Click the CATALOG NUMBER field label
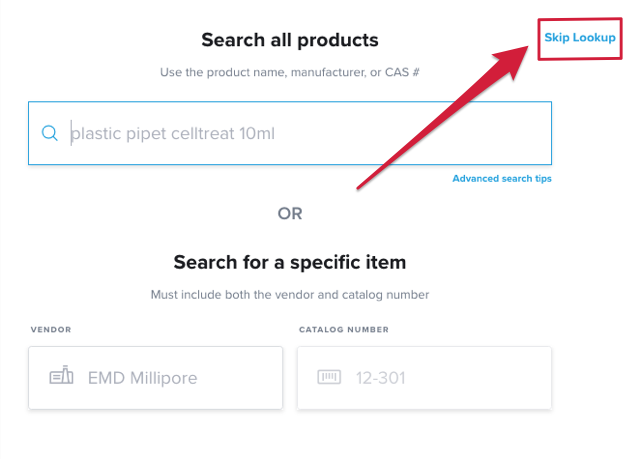Image resolution: width=641 pixels, height=459 pixels. point(344,329)
